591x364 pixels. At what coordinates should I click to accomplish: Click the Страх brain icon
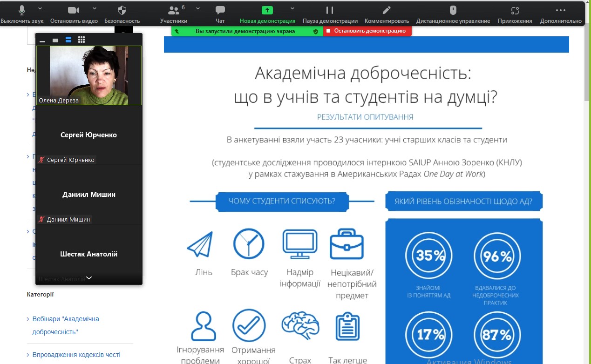click(x=300, y=326)
